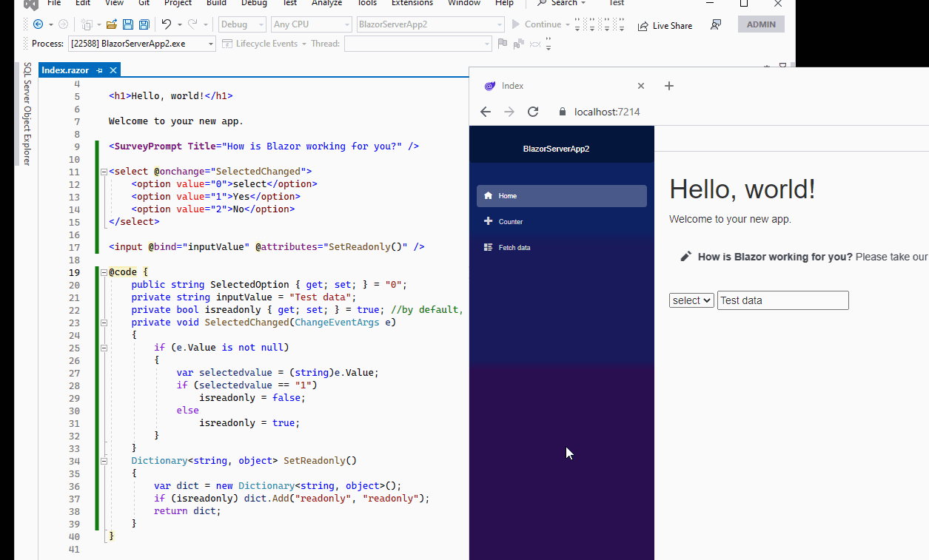The width and height of the screenshot is (929, 560).
Task: Close the Index.razor editor tab
Action: coord(113,70)
